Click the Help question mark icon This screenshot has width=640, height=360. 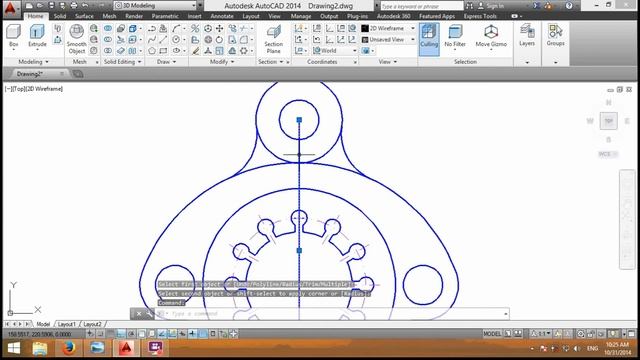coord(569,6)
